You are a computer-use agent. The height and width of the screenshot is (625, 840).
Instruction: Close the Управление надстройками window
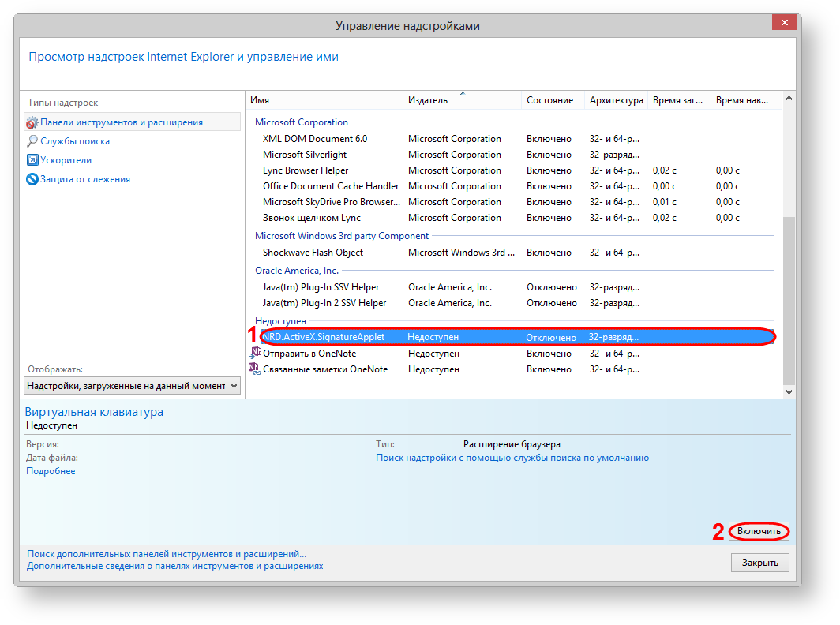(x=784, y=23)
